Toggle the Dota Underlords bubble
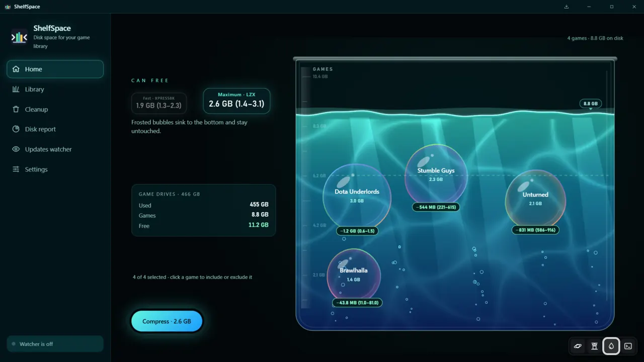Screen dimensions: 644x362 [x=357, y=197]
